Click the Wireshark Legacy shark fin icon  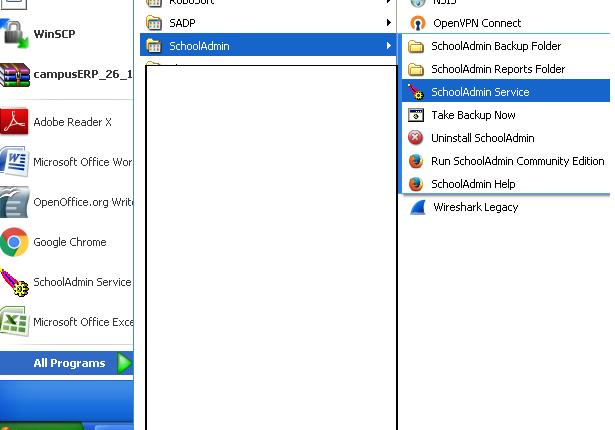tap(416, 207)
